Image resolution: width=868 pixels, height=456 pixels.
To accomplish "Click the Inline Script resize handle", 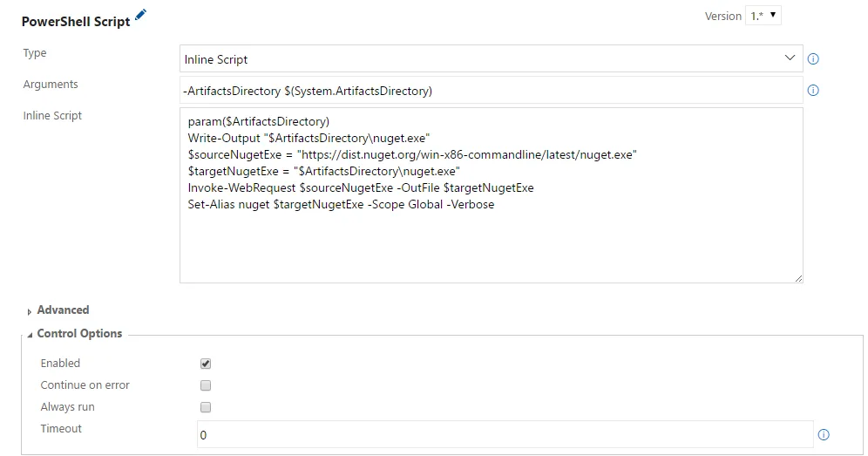I will pos(798,278).
